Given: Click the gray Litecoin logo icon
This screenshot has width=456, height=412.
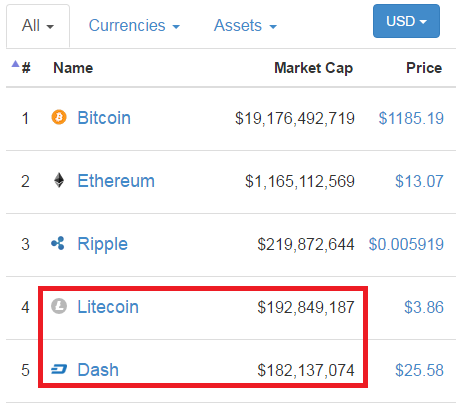Looking at the screenshot, I should (59, 306).
